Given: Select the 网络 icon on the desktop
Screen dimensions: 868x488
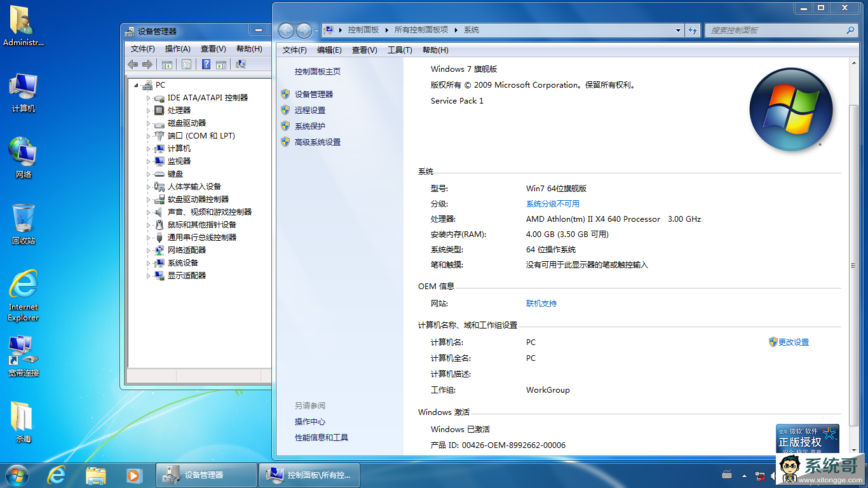Looking at the screenshot, I should pyautogui.click(x=24, y=158).
